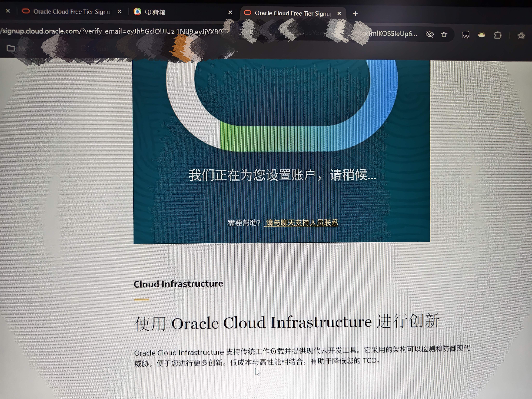Click the Cloud Infrastructure heading
The image size is (532, 399).
(x=178, y=284)
